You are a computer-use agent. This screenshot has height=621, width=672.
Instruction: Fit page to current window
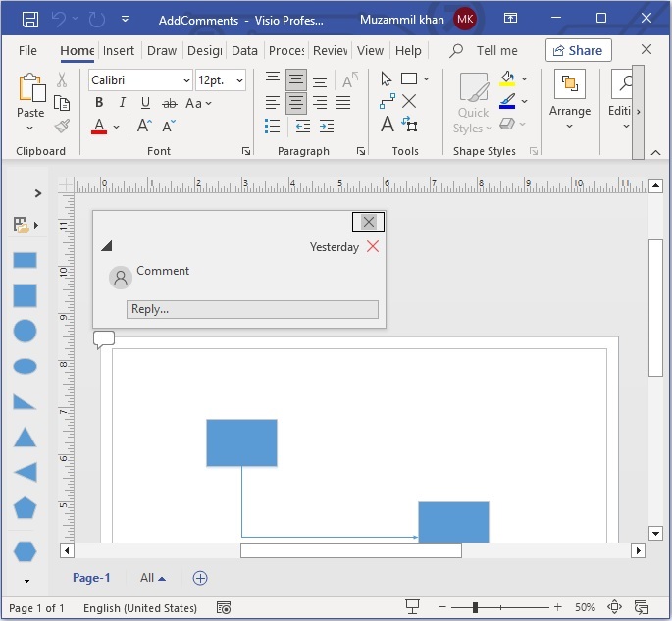pyautogui.click(x=615, y=608)
